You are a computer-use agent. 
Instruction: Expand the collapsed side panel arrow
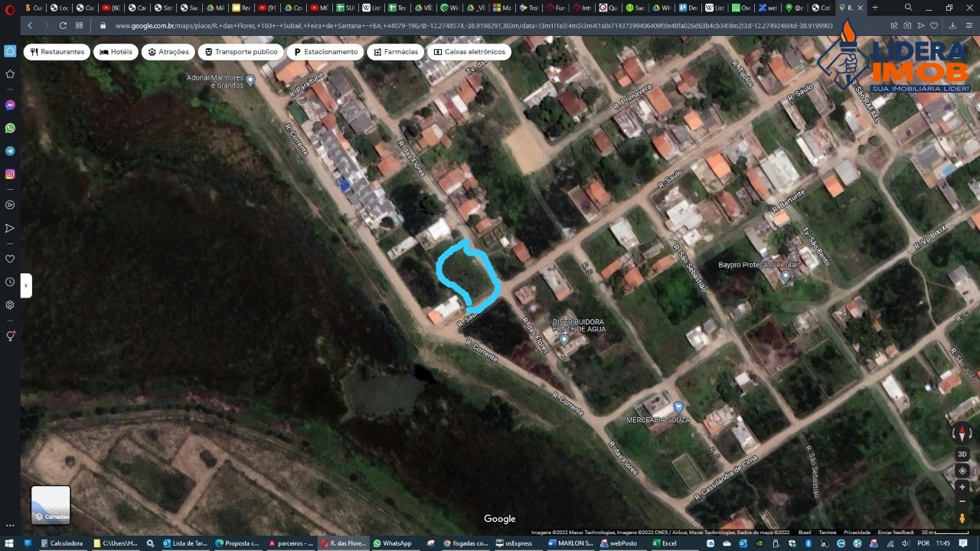coord(26,285)
